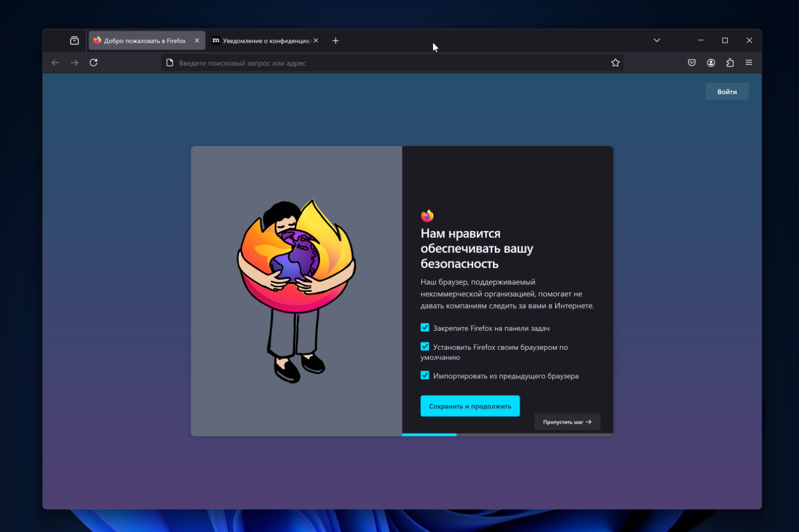Maximize the Firefox window
The width and height of the screenshot is (799, 532).
[725, 40]
